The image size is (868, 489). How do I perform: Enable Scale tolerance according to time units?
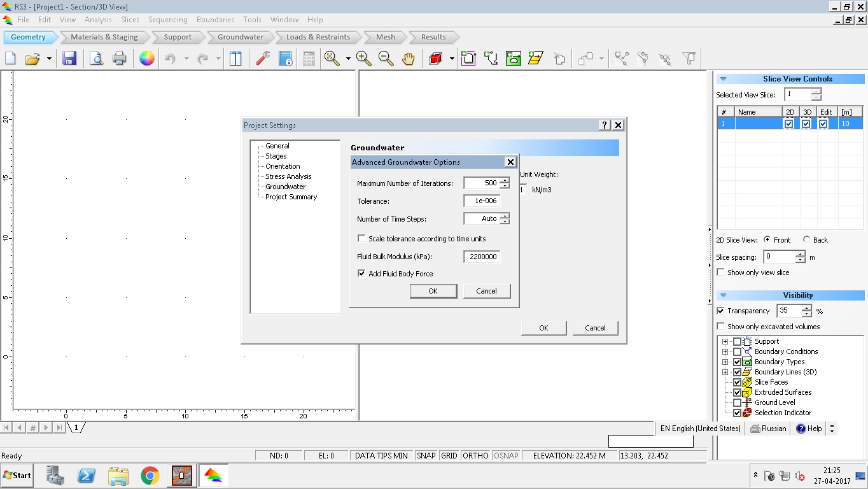[361, 239]
